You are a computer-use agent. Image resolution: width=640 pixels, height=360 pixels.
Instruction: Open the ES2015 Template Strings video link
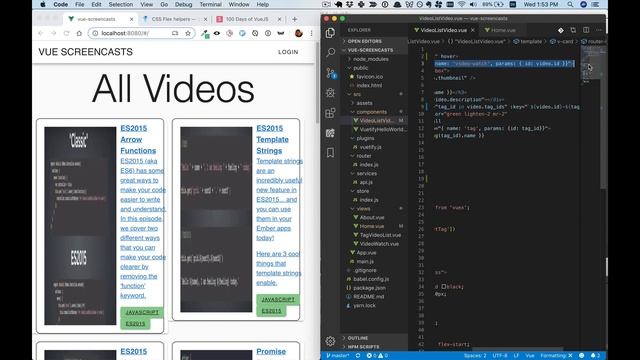(272, 140)
